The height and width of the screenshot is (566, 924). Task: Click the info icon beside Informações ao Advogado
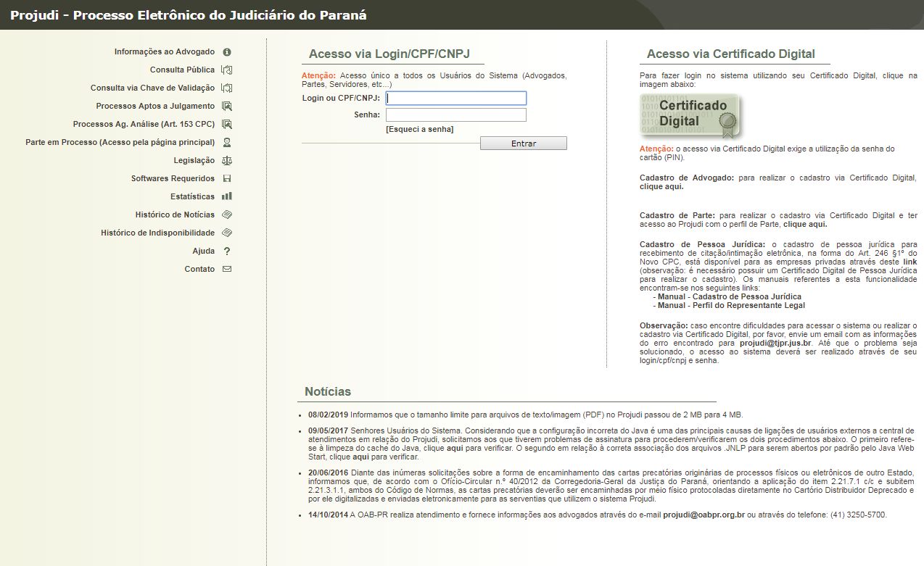(227, 52)
